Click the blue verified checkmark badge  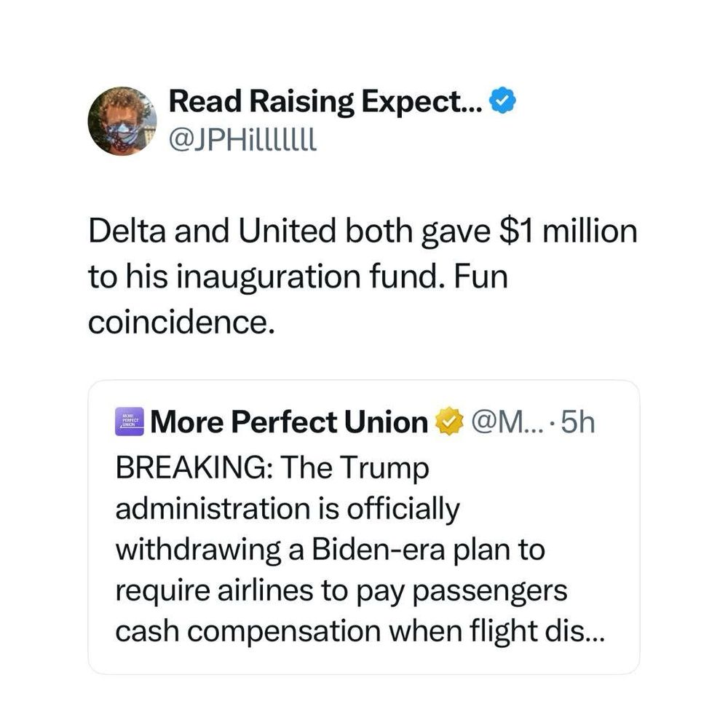click(503, 101)
